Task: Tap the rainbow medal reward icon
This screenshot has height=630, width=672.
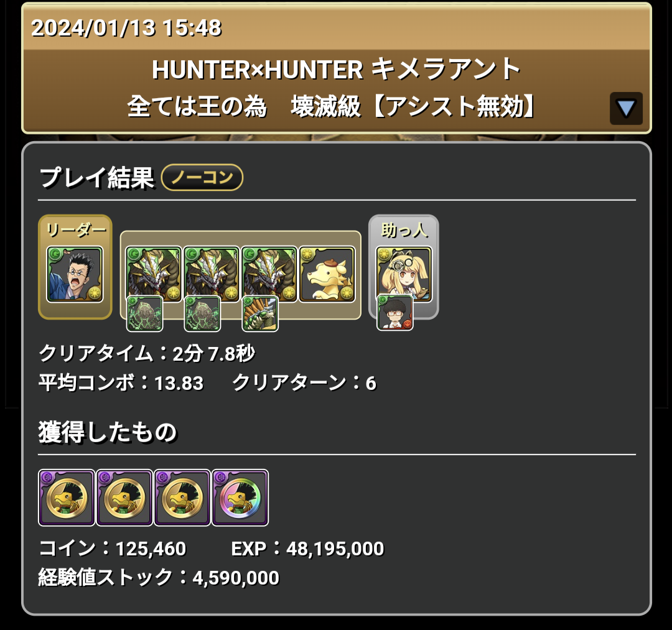Action: coord(240,498)
